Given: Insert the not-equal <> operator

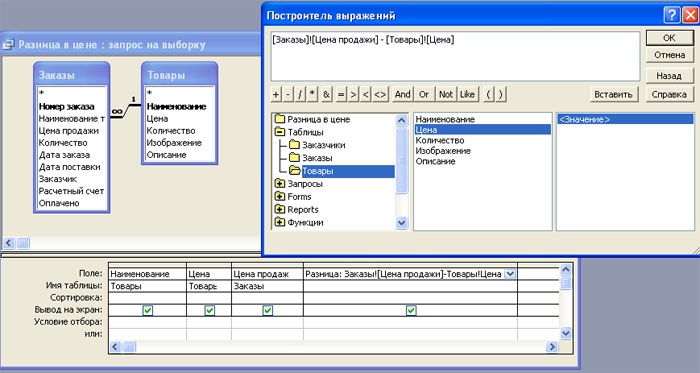Looking at the screenshot, I should pyautogui.click(x=380, y=94).
